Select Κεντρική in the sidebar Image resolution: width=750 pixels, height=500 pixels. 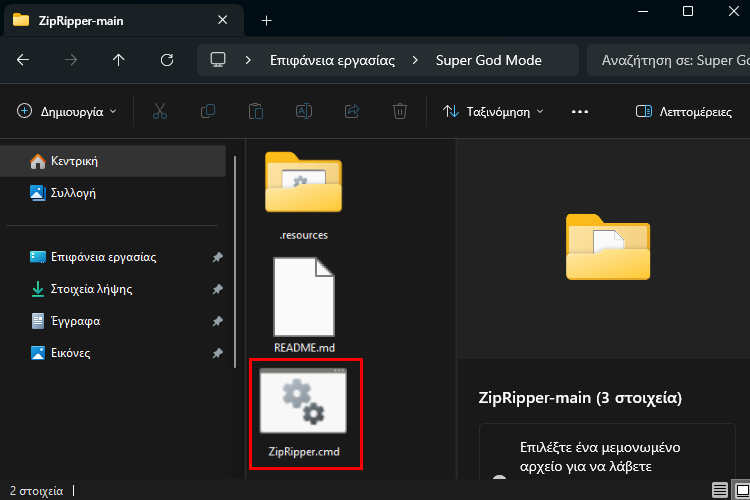click(x=113, y=161)
